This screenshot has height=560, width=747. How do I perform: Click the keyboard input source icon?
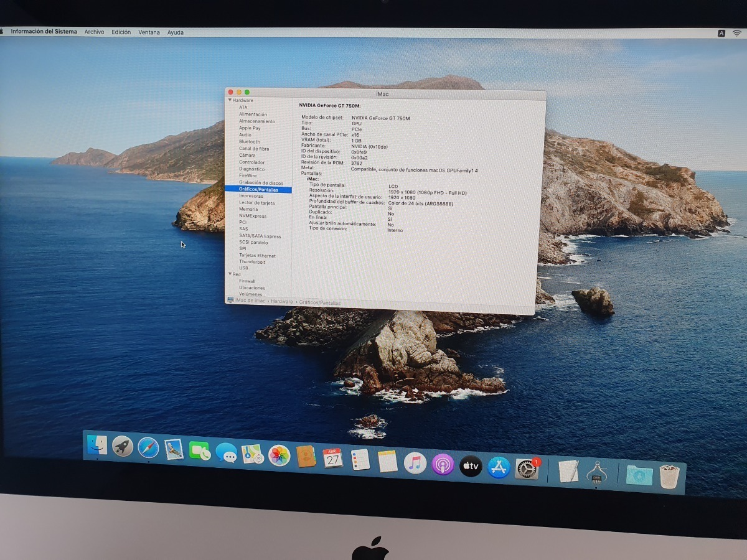[x=721, y=33]
